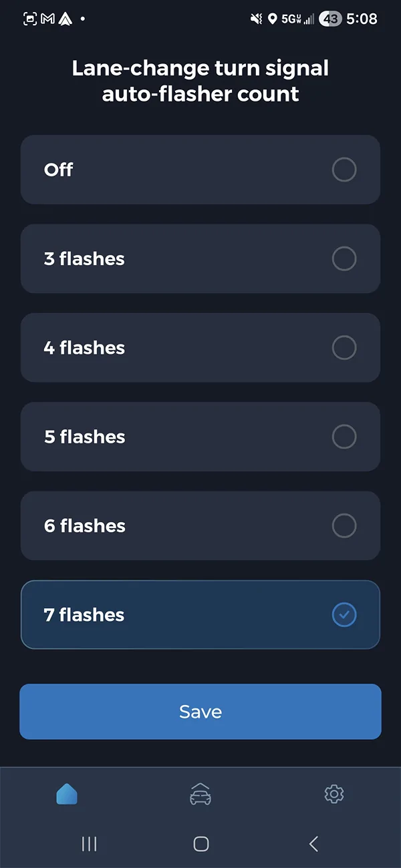This screenshot has width=401, height=868.
Task: Open recent apps navigation icon
Action: click(x=89, y=844)
